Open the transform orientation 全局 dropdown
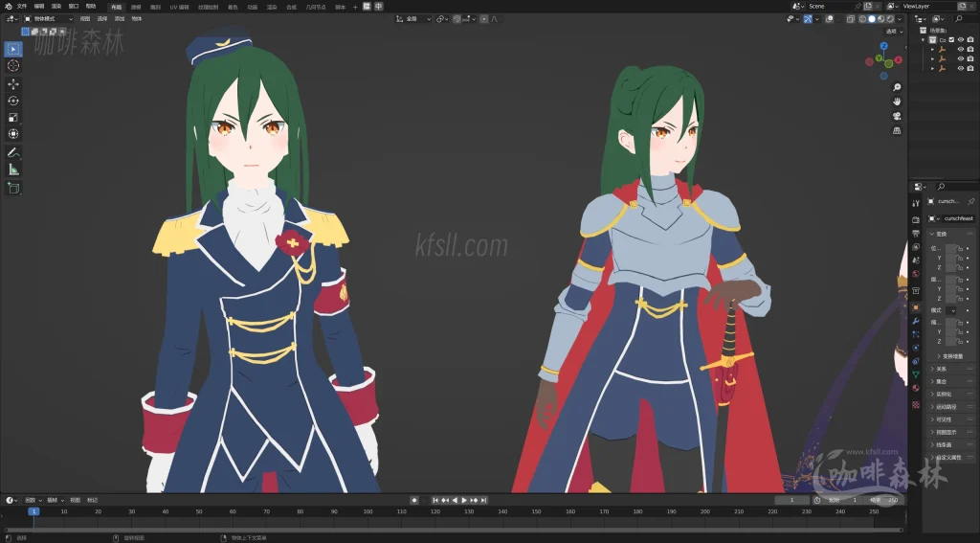Screen dimensions: 980x543 pyautogui.click(x=413, y=19)
